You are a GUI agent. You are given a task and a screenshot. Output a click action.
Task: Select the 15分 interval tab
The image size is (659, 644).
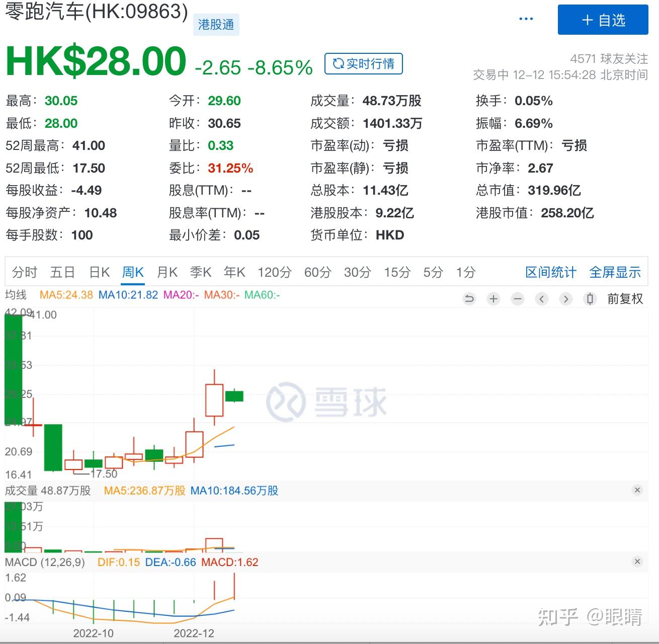point(397,272)
